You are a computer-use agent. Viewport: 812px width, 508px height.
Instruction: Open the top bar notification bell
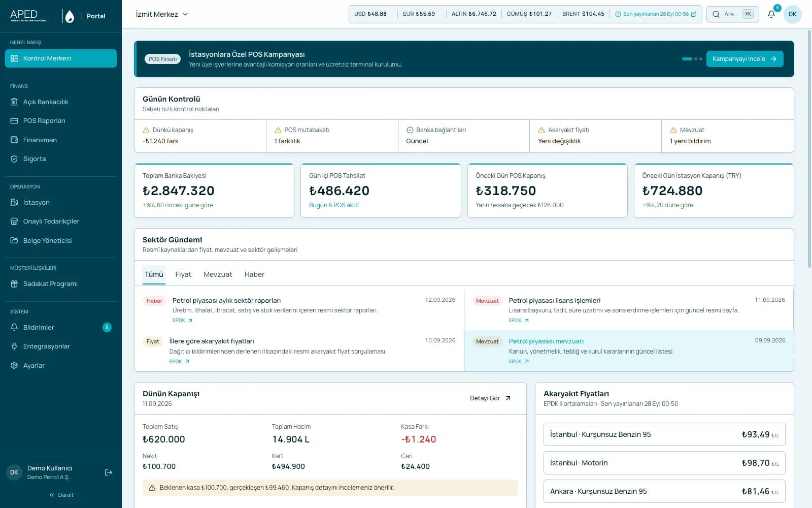(x=771, y=14)
